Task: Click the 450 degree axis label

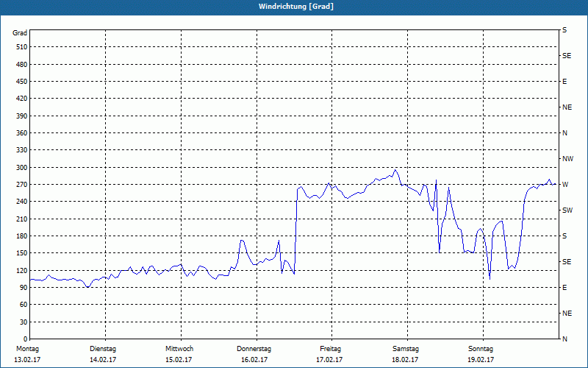Action: click(x=21, y=82)
